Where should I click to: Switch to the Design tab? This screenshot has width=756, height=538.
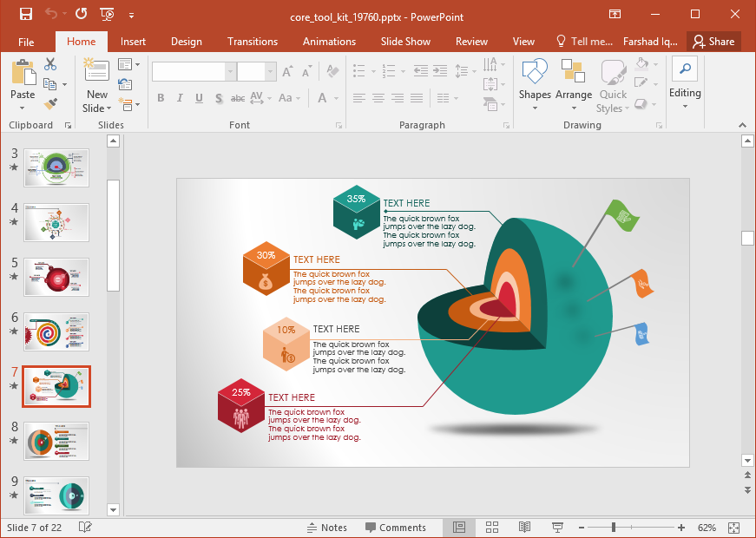point(186,42)
